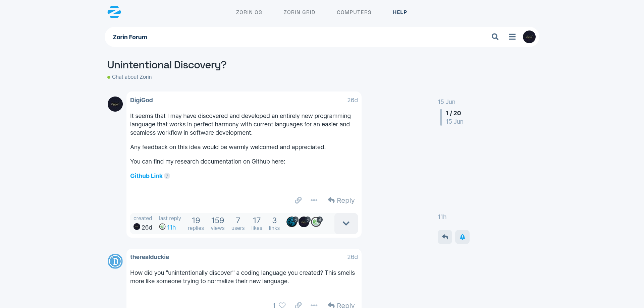
Task: Click the 7 users stat
Action: pyautogui.click(x=238, y=224)
